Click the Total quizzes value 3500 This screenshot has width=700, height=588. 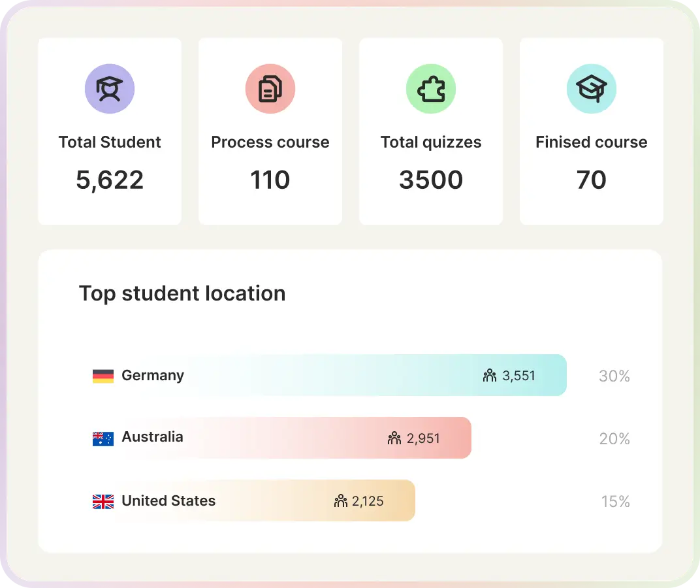[431, 180]
